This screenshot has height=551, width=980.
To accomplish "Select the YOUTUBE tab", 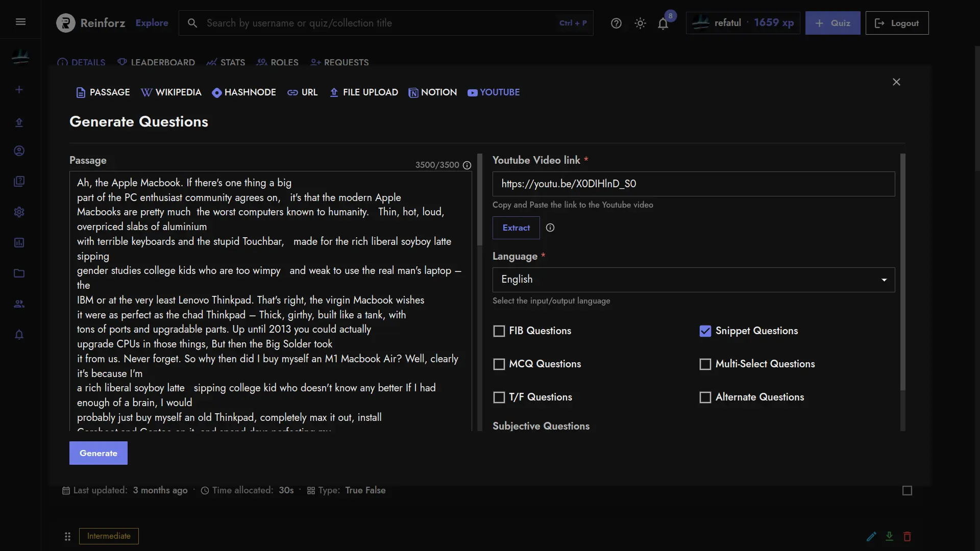I will [494, 92].
